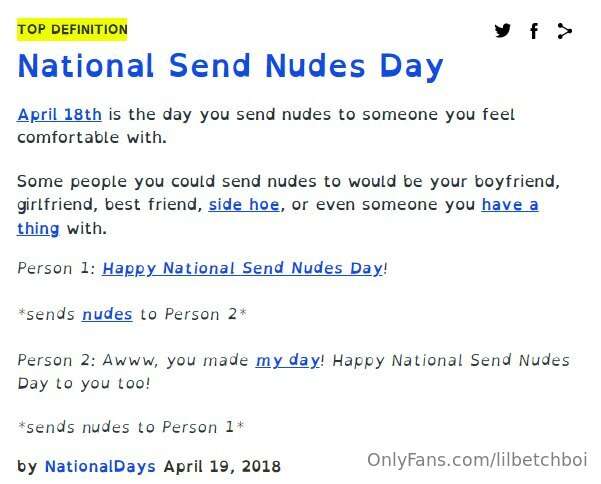Click the generic share arrow icon

tap(565, 31)
